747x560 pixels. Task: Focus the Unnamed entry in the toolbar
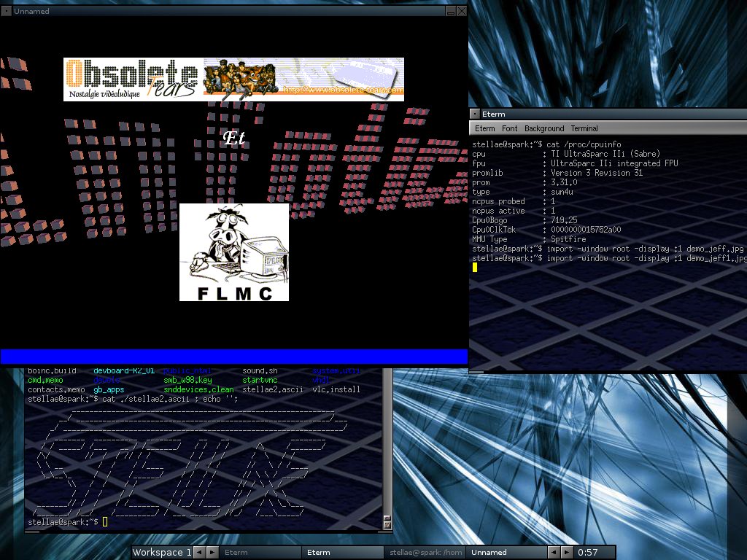(506, 553)
